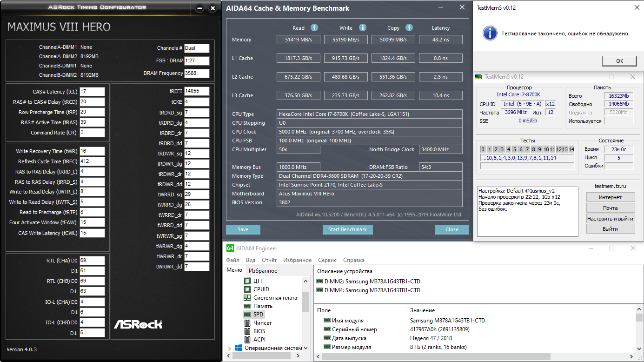Click the RAS# Active Time (tRAS) field

click(x=92, y=122)
